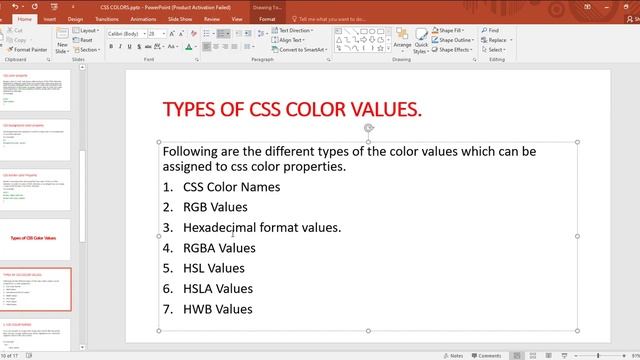The height and width of the screenshot is (360, 640).
Task: Switch to the Design tab
Action: 75,19
